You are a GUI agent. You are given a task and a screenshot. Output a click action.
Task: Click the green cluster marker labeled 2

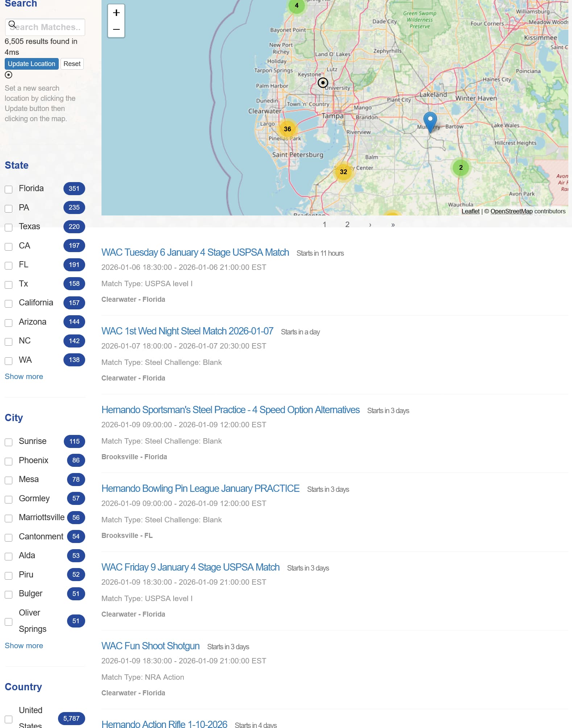460,168
